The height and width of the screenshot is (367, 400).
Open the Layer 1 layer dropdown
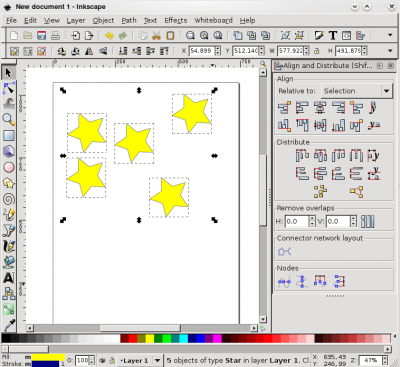point(140,360)
